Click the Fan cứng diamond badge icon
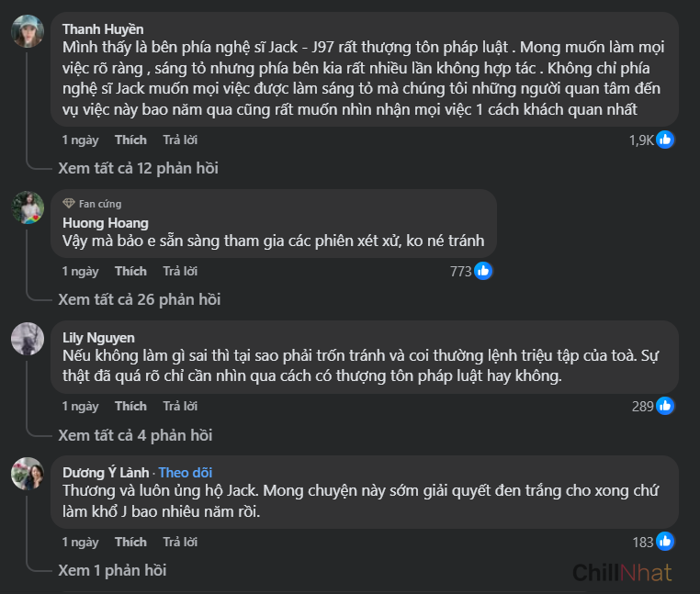 tap(69, 204)
